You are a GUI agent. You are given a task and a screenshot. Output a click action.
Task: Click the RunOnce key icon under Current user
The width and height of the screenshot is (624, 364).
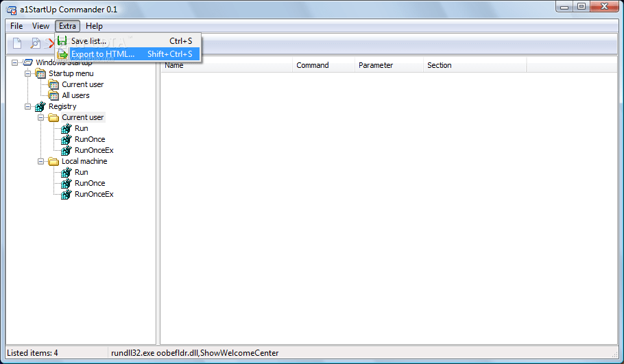coord(67,139)
